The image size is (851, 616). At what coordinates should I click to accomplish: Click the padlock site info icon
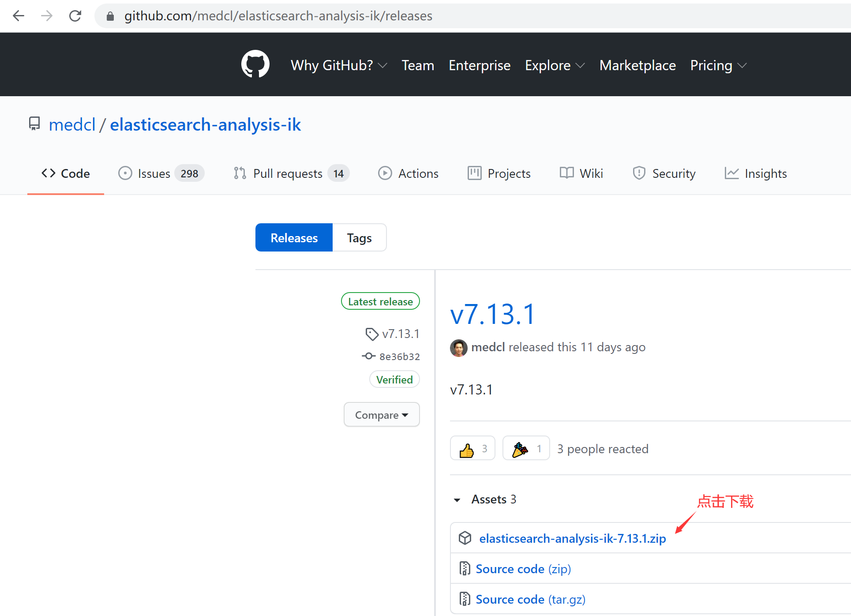point(110,16)
